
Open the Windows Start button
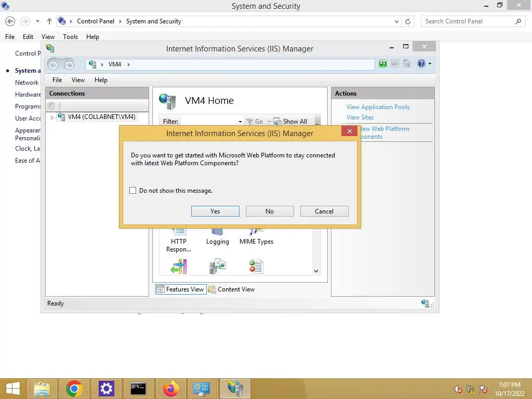tap(13, 389)
